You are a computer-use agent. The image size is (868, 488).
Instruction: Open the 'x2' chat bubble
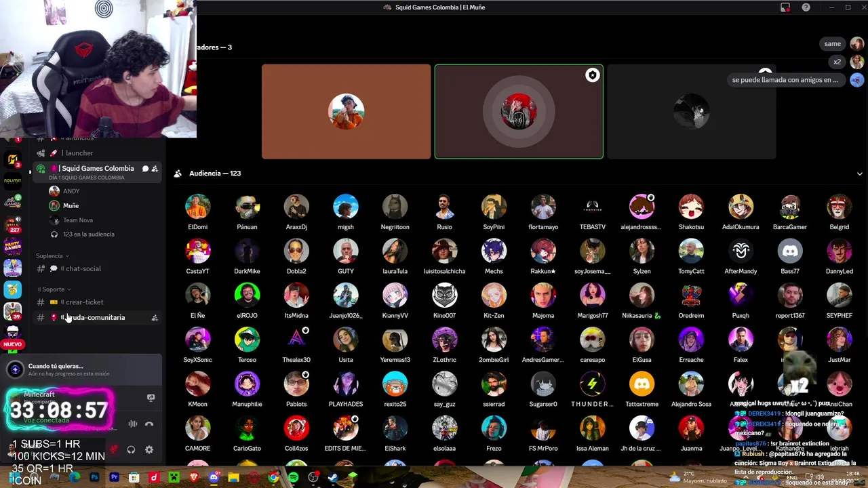coord(837,62)
